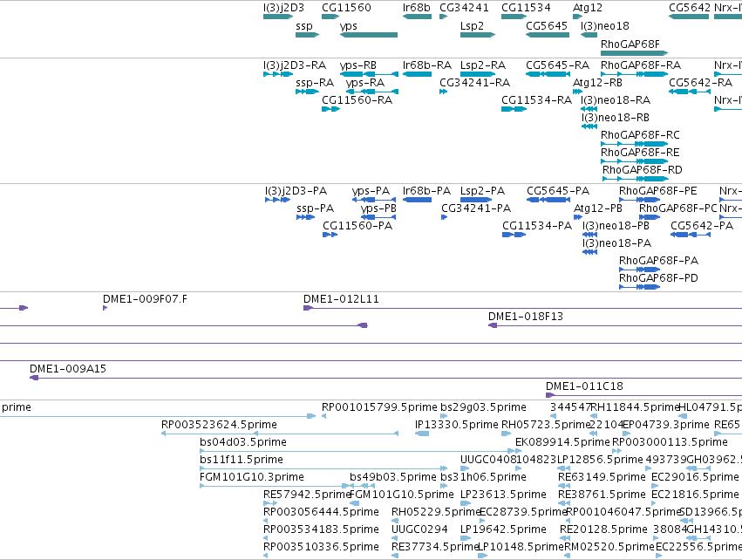
Task: Click the CG5642-PA protein label
Action: (x=702, y=226)
